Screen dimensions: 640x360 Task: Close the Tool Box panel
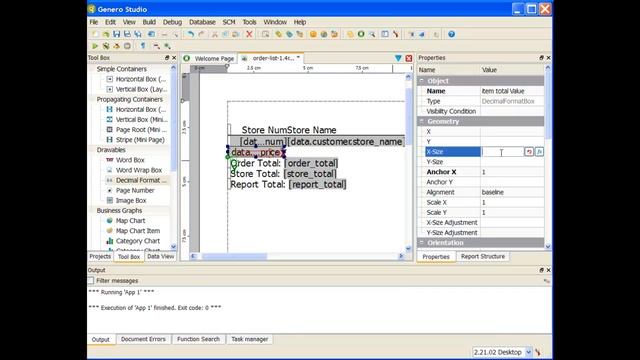click(x=174, y=58)
